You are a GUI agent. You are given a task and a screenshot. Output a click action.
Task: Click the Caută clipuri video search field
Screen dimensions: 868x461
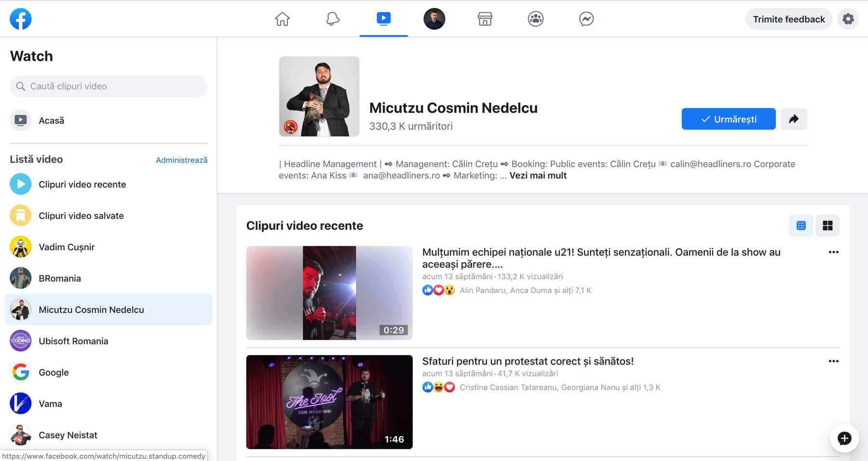coord(108,86)
